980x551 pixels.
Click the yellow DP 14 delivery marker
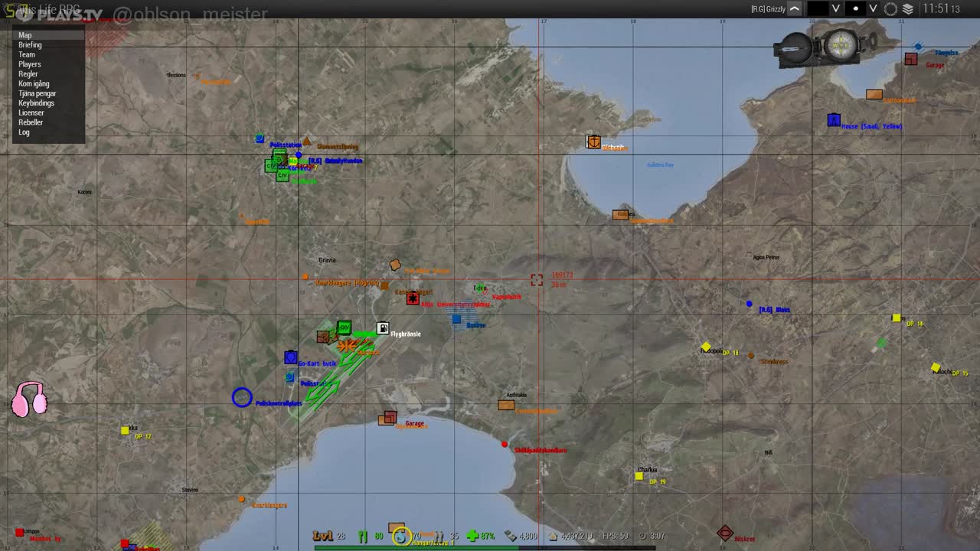click(896, 318)
